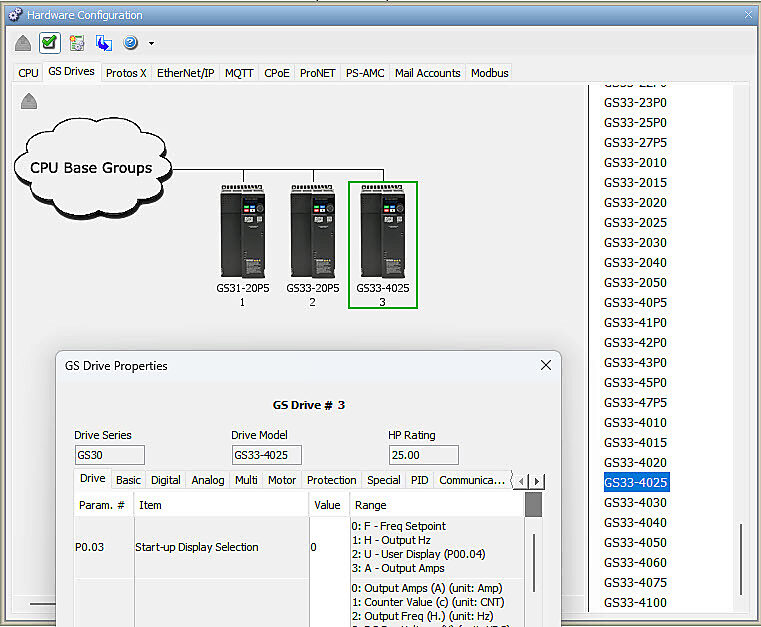Click the Item column header

(x=221, y=505)
